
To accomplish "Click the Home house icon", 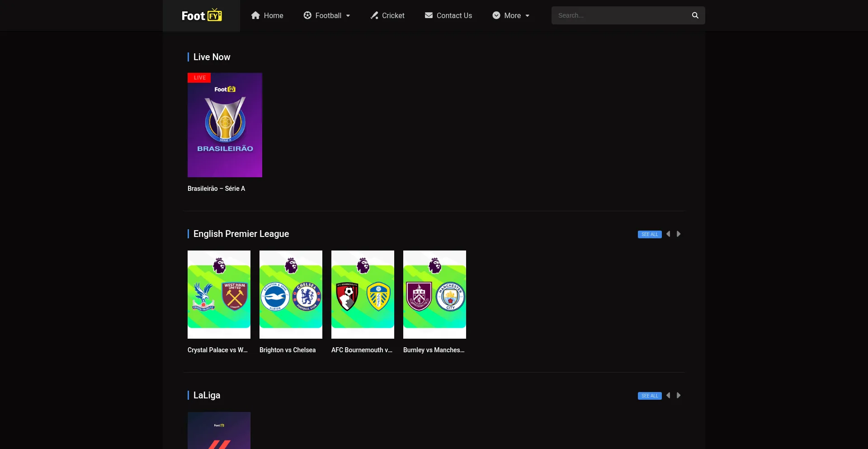I will click(x=255, y=15).
